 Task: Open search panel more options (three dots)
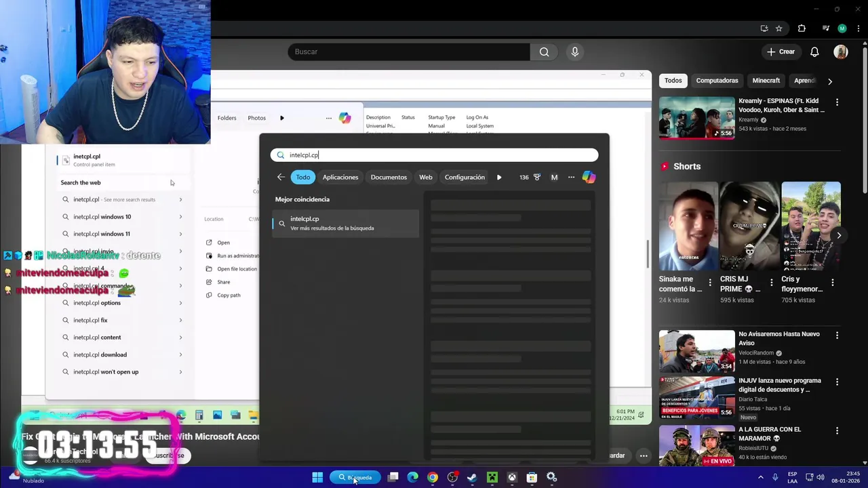pos(571,177)
